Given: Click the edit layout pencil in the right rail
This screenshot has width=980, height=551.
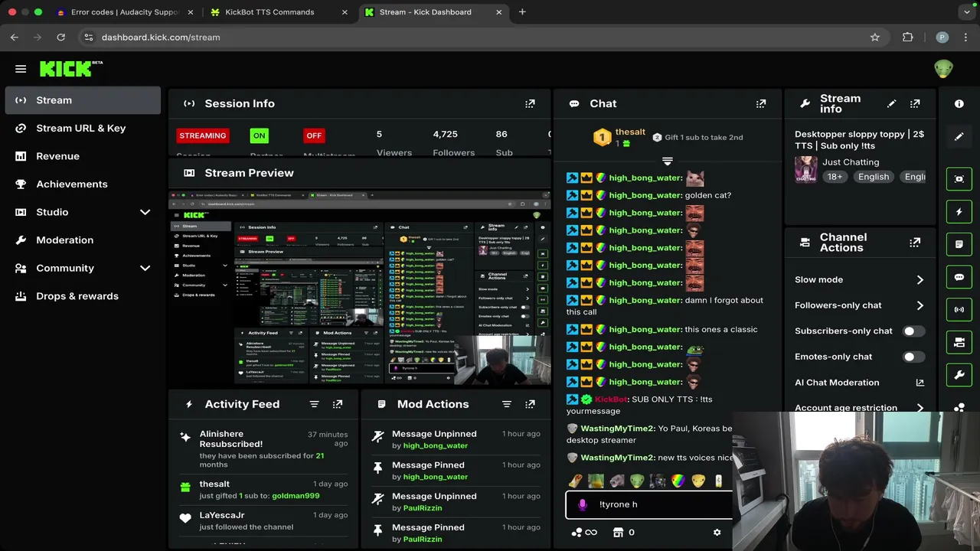Looking at the screenshot, I should click(x=959, y=136).
